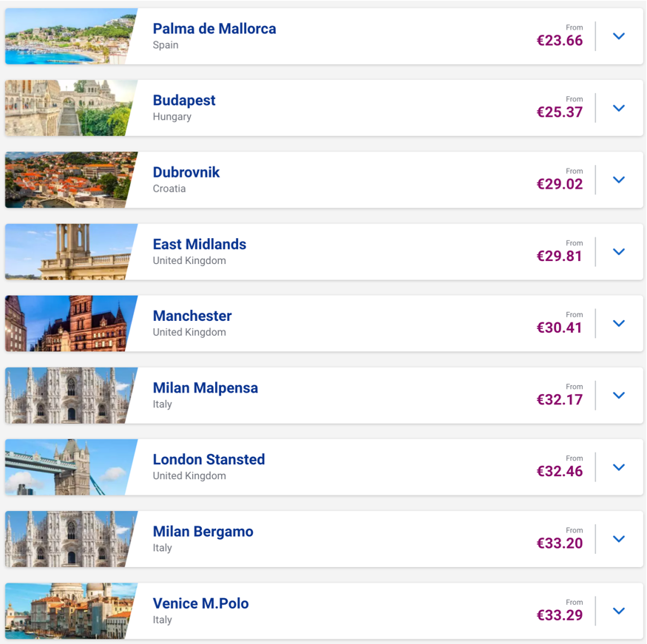Expand the Milan Bergamo fare details
This screenshot has height=644, width=647.
(619, 539)
